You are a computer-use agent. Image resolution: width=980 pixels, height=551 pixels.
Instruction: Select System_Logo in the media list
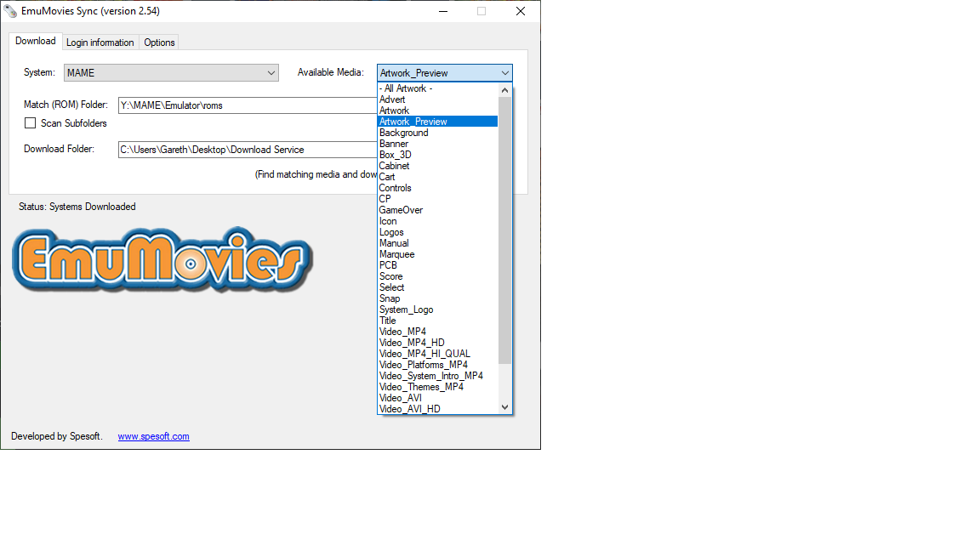[438, 310]
